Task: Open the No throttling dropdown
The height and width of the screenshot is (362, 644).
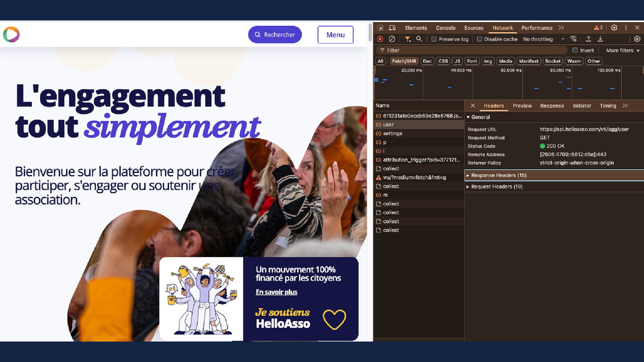Action: coord(543,39)
